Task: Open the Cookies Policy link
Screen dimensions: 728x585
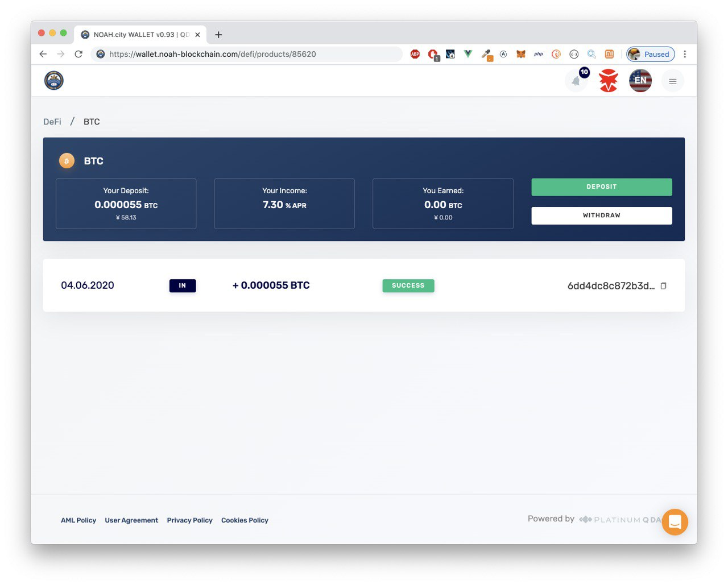Action: click(x=245, y=520)
